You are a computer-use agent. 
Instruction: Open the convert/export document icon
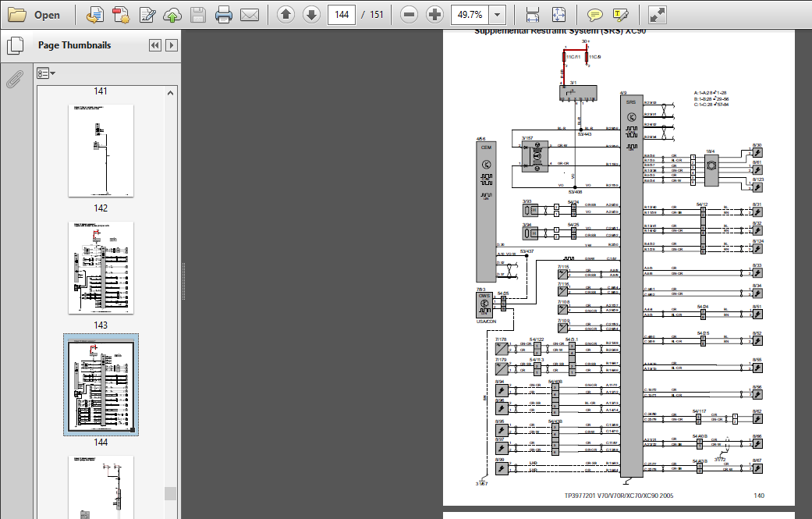94,15
